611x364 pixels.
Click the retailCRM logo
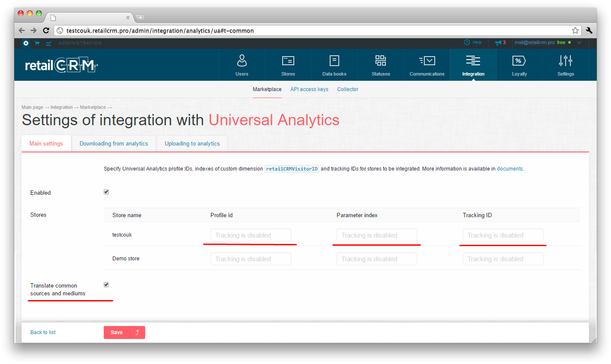click(x=61, y=65)
